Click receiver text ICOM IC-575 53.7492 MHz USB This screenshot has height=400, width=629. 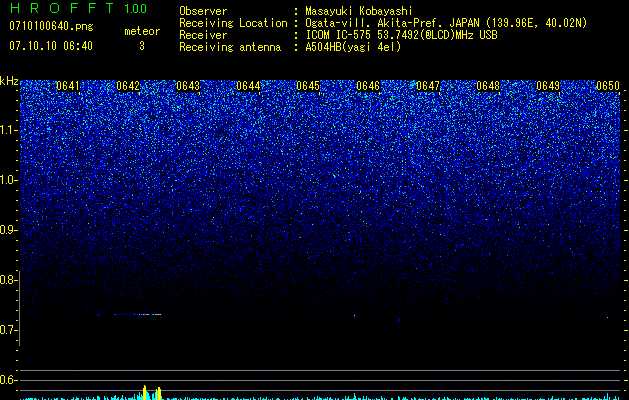401,35
